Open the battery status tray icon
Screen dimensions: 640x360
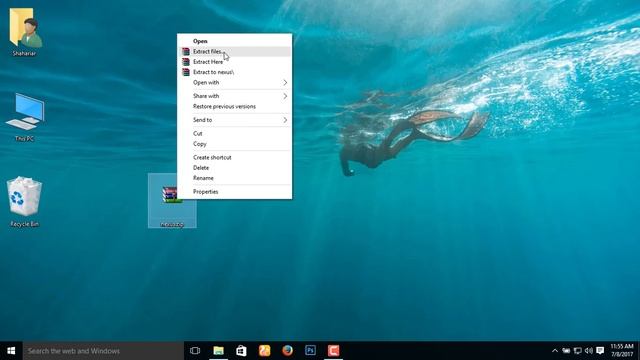click(x=566, y=351)
